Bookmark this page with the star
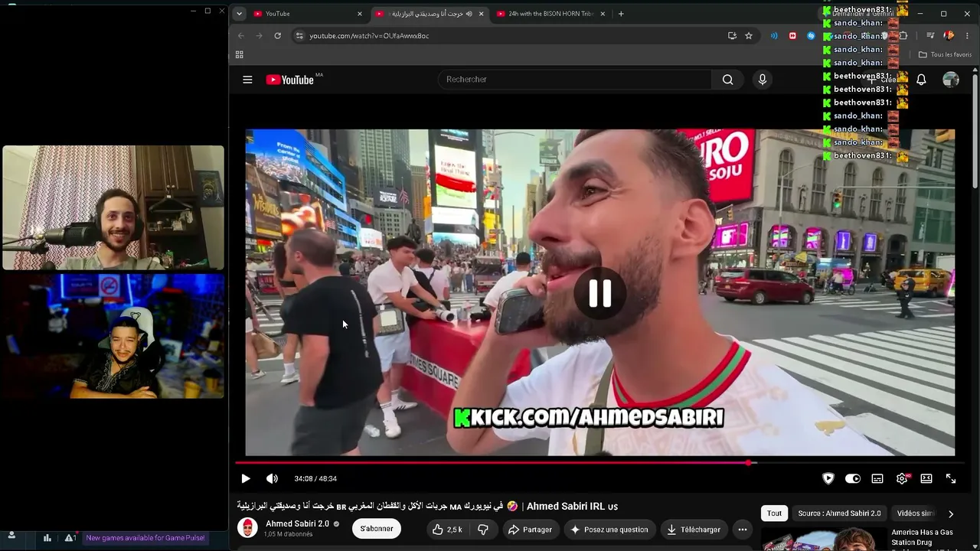The height and width of the screenshot is (551, 980). click(749, 36)
